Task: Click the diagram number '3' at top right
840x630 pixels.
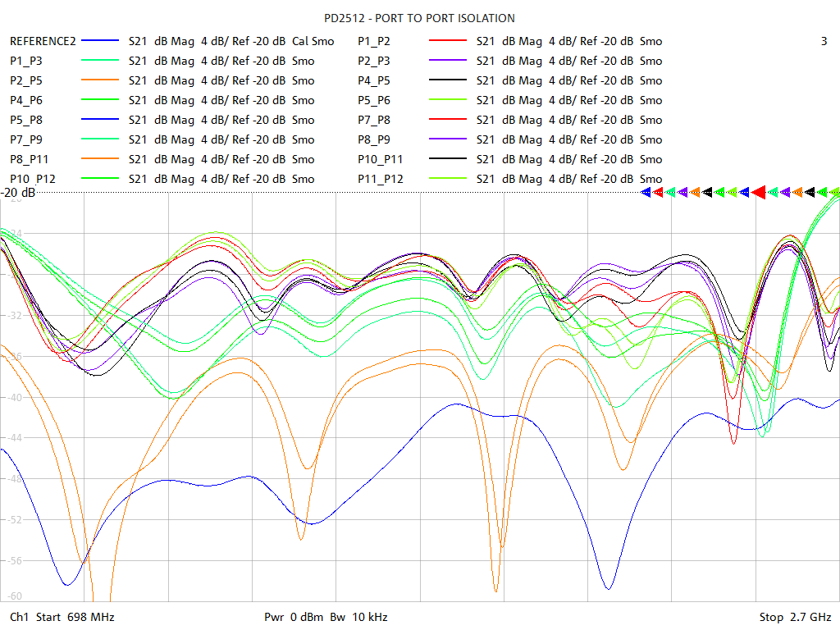Action: pos(824,41)
